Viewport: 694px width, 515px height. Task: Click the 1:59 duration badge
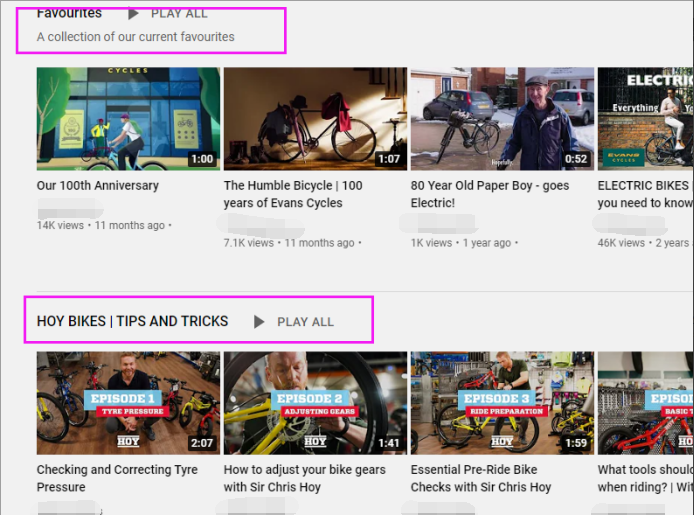[576, 443]
